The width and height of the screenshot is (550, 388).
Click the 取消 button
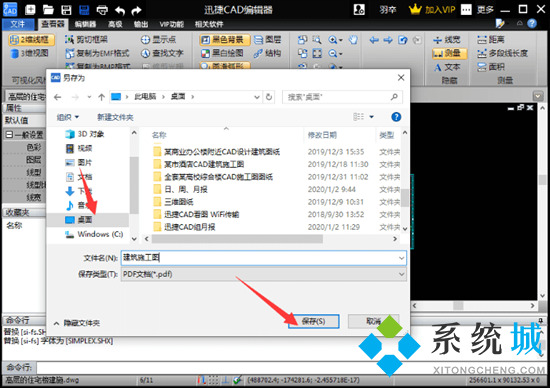373,321
